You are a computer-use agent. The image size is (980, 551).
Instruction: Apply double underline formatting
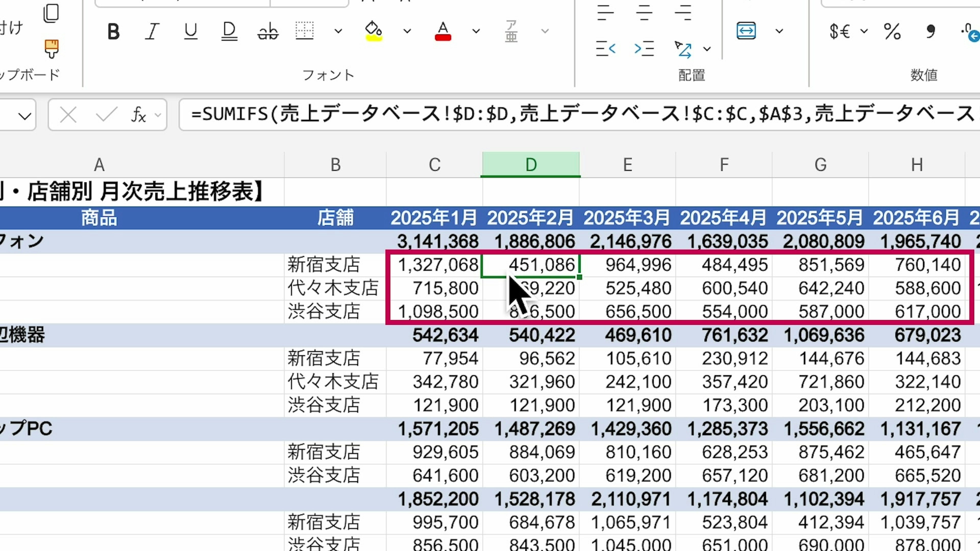pos(229,31)
